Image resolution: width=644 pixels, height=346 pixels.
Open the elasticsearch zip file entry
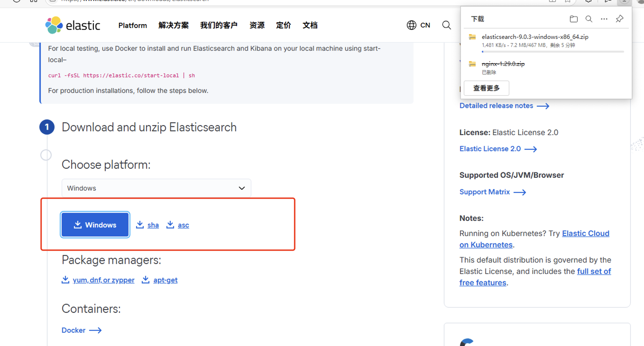click(535, 37)
